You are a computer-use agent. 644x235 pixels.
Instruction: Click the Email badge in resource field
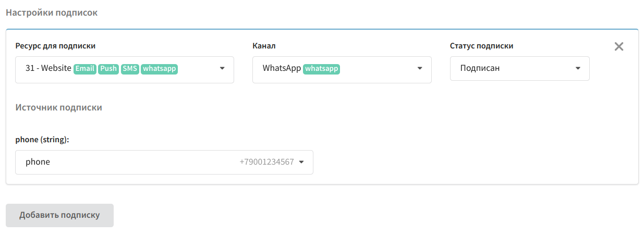click(85, 69)
